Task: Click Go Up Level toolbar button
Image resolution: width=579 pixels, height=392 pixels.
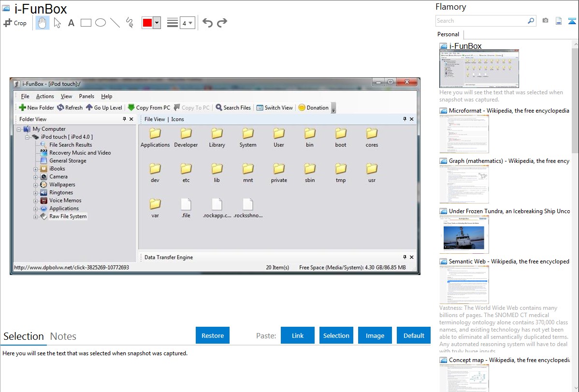Action: tap(104, 108)
